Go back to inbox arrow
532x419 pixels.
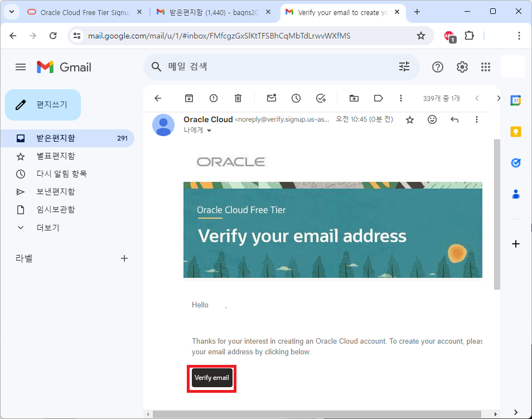tap(158, 98)
